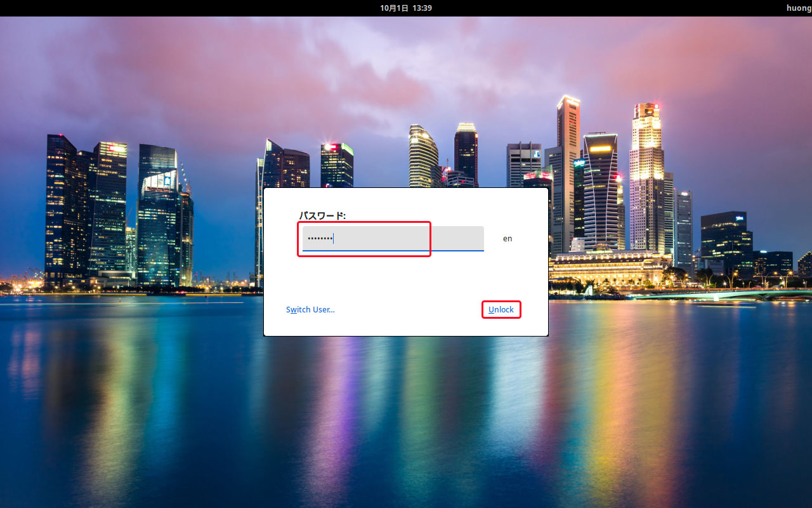Click the empty left side of top bar
The width and height of the screenshot is (812, 508).
coord(127,8)
